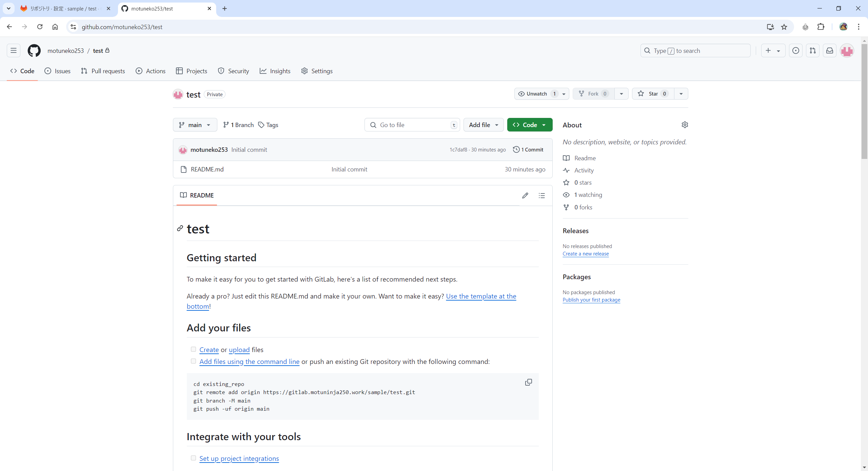The width and height of the screenshot is (868, 471).
Task: Open the Publish your first package link
Action: coord(591,300)
